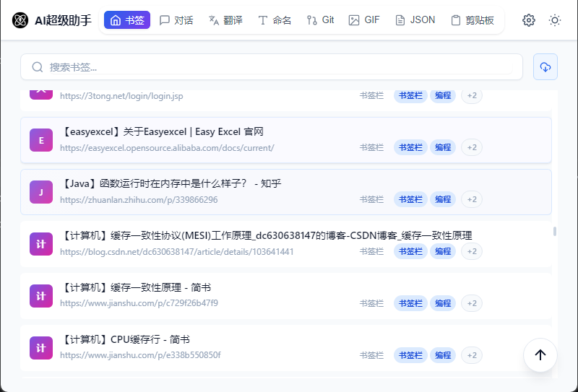578x392 pixels.
Task: Open the CPU缓存行 - 简书 bookmark
Action: 125,339
